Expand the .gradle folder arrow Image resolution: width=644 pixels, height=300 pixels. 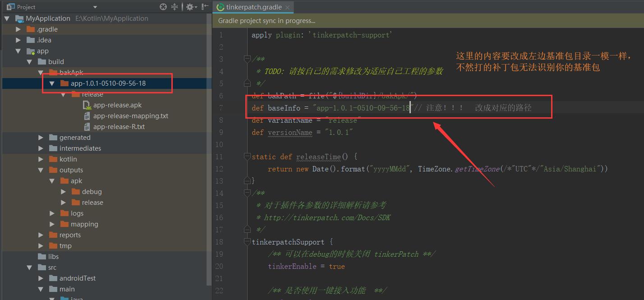(x=18, y=29)
